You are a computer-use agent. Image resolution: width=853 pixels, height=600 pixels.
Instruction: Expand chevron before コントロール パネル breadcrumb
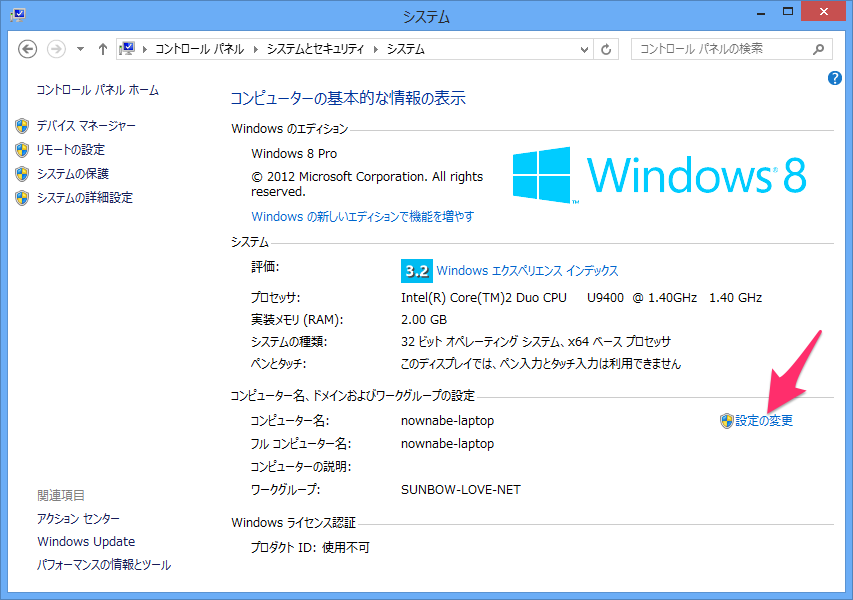click(145, 50)
